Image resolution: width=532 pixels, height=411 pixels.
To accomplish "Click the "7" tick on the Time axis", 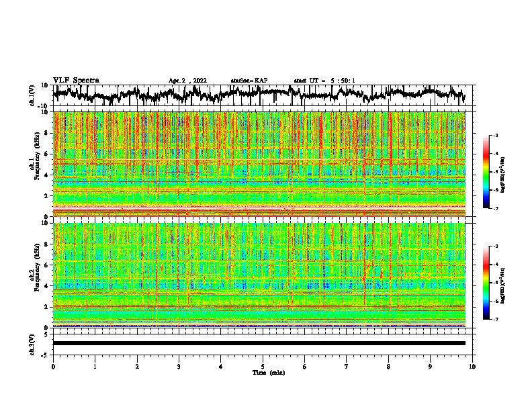I will coord(347,367).
